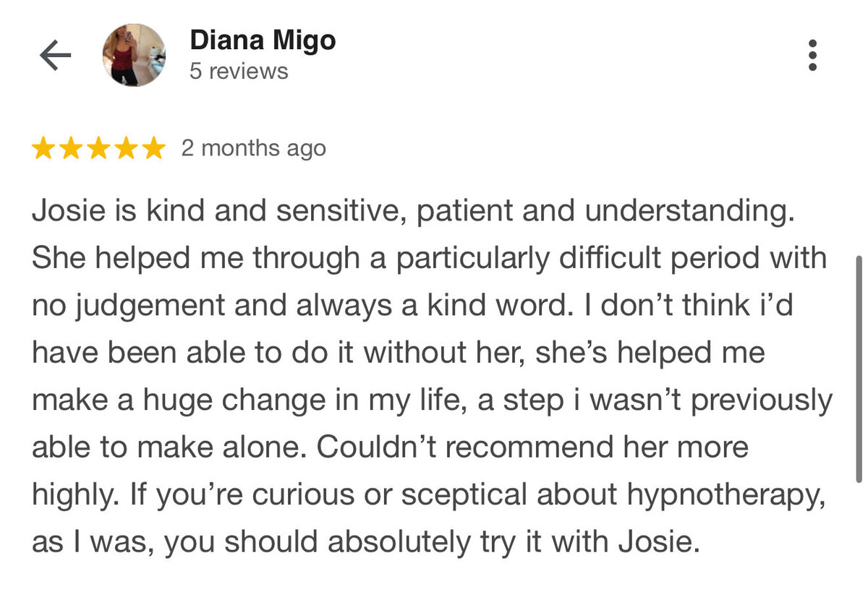
Task: Tap the sentence 'Couldn't recommend her more'
Action: (x=532, y=447)
